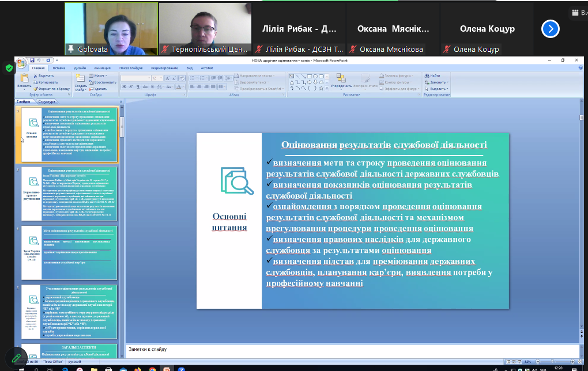Select the star shape in shapes gallery

pyautogui.click(x=321, y=89)
